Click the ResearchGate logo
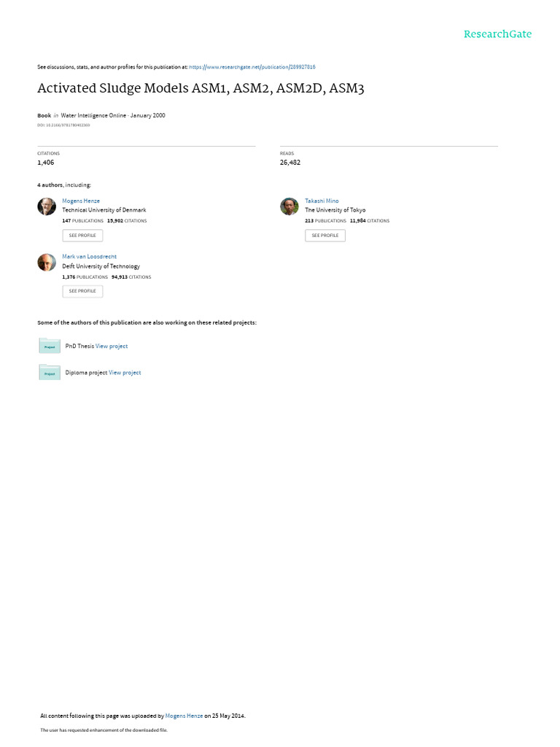Image resolution: width=560 pixels, height=747 pixels. [x=497, y=34]
